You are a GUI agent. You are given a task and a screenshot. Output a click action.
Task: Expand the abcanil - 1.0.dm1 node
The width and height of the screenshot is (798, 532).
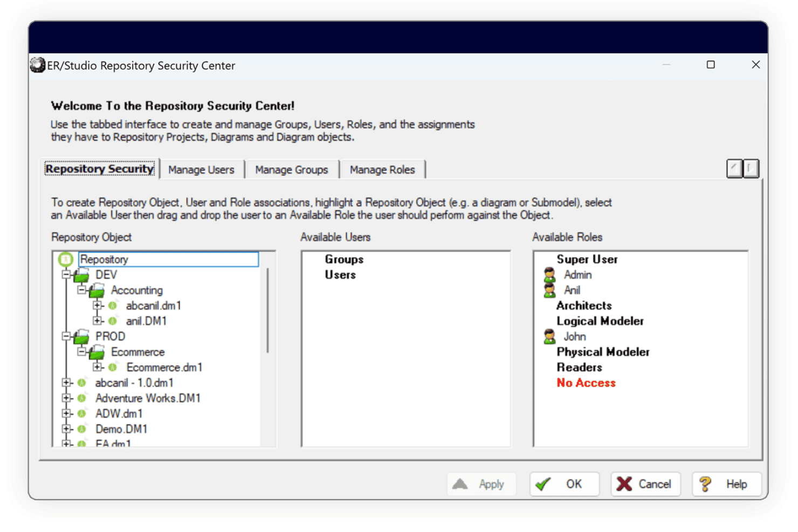66,383
